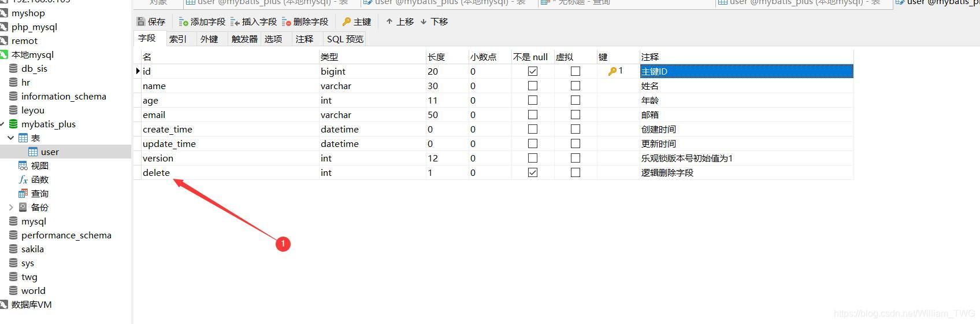Uncheck 不是 null for the delete field
This screenshot has width=980, height=324.
(533, 172)
